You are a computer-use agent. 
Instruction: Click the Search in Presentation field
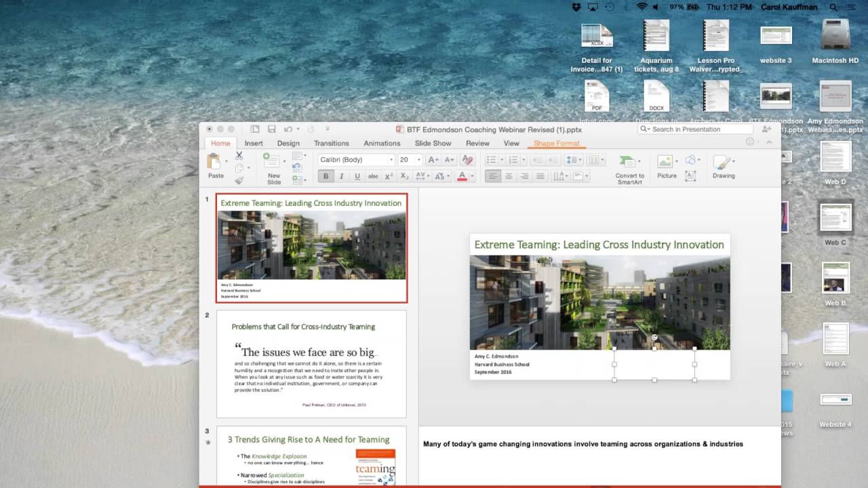coord(696,129)
